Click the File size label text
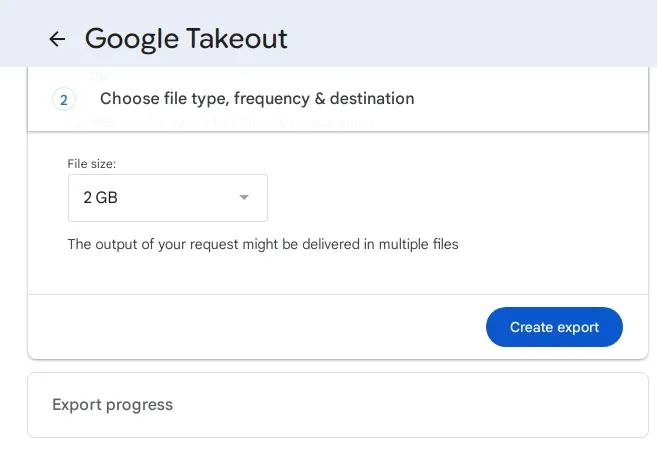This screenshot has height=450, width=657. click(x=92, y=164)
